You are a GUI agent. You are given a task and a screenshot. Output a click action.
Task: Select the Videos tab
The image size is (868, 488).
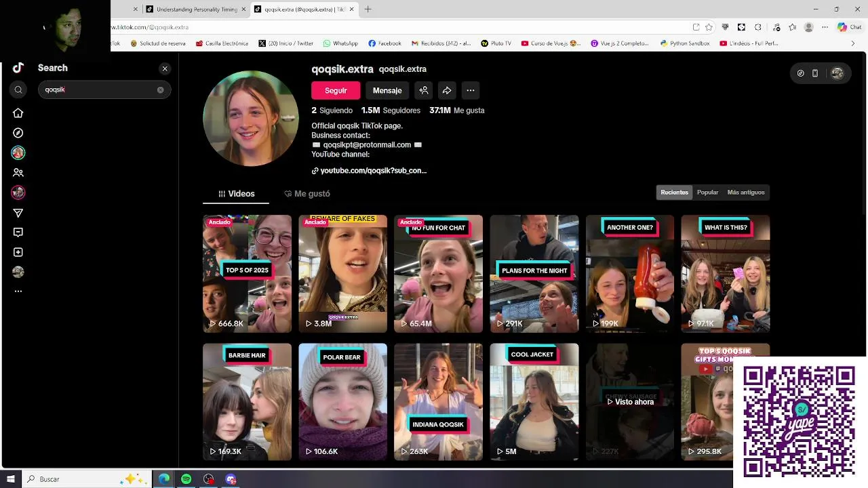(236, 194)
